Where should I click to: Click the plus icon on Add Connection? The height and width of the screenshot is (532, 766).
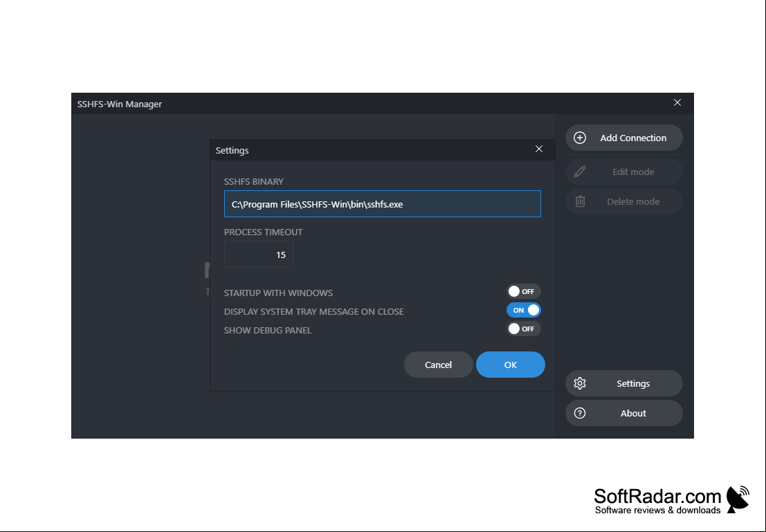580,138
